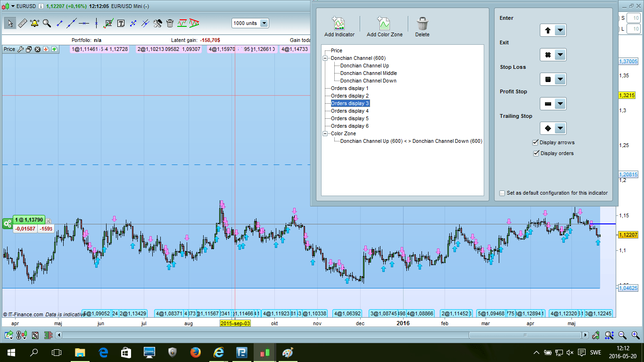Click the Add Color Zone icon

coord(384,24)
